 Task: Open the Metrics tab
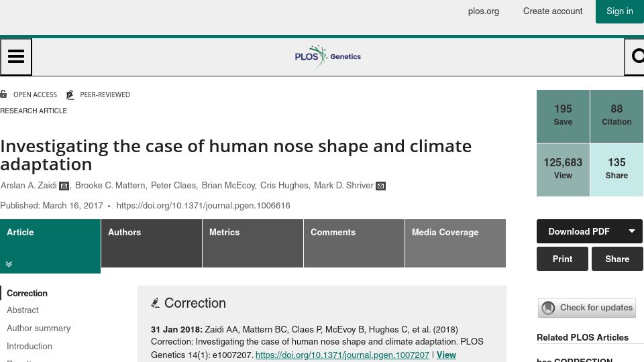pos(253,243)
